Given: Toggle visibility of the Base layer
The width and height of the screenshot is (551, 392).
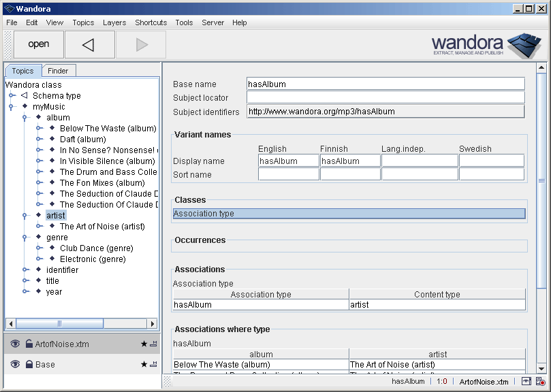Looking at the screenshot, I should click(x=15, y=364).
